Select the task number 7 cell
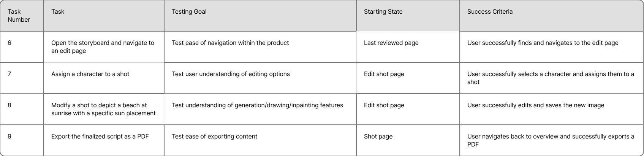Image resolution: width=644 pixels, height=156 pixels. (x=9, y=74)
